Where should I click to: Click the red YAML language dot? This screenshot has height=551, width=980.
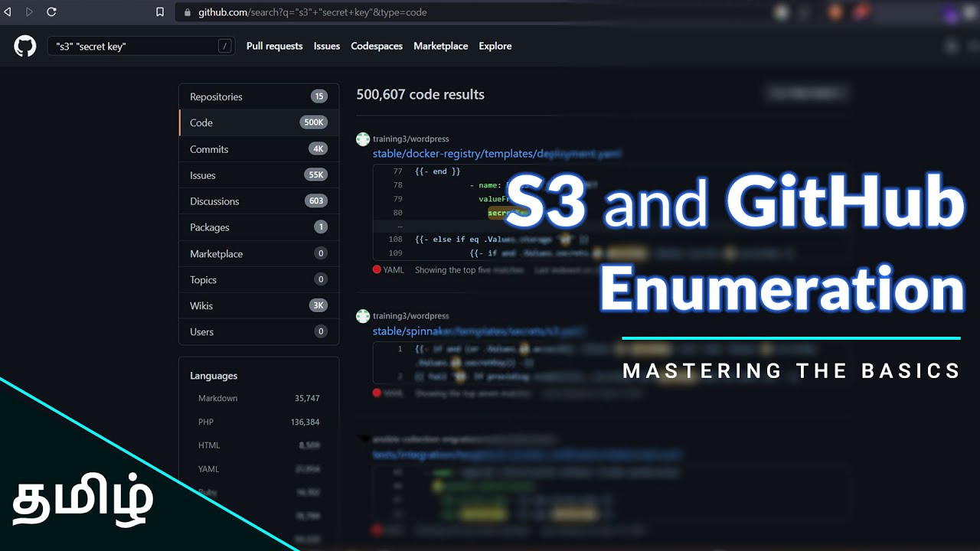[x=377, y=269]
